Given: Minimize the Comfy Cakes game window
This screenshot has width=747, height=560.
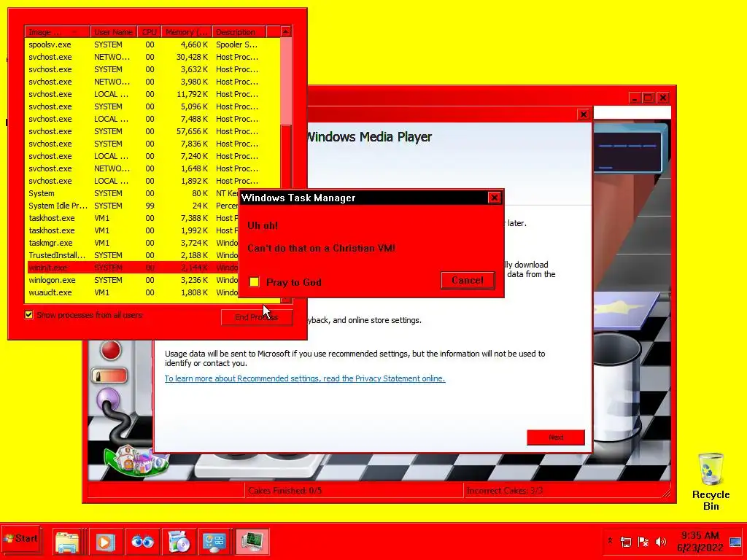Looking at the screenshot, I should (x=634, y=98).
